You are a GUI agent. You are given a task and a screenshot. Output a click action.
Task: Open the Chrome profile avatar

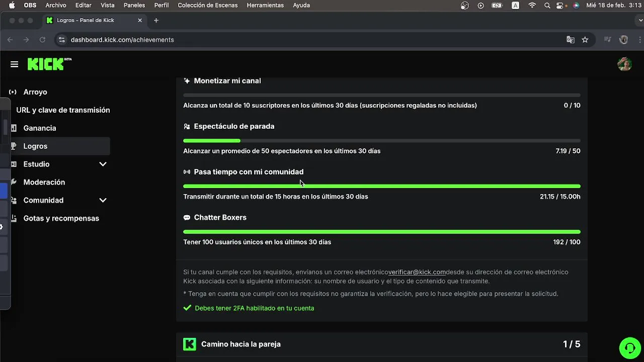click(x=624, y=40)
